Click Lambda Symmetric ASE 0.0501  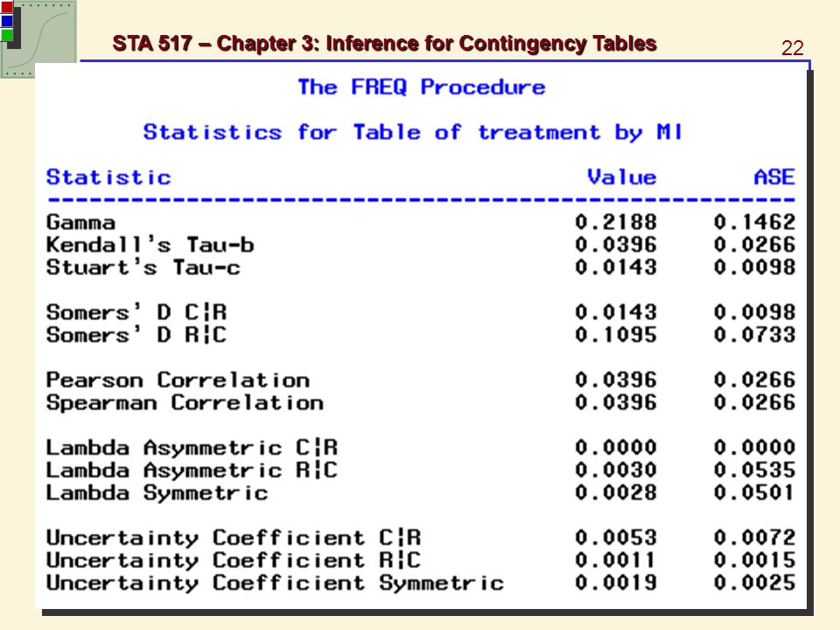tap(754, 493)
